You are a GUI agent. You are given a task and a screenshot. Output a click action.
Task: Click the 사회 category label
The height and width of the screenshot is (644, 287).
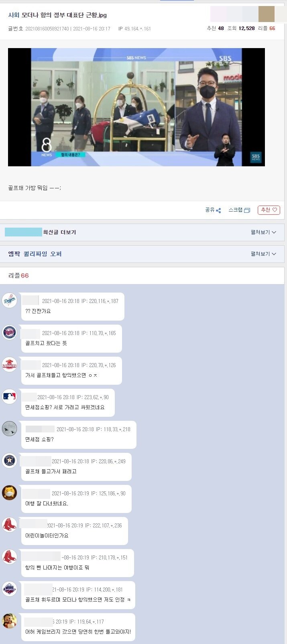(x=14, y=15)
